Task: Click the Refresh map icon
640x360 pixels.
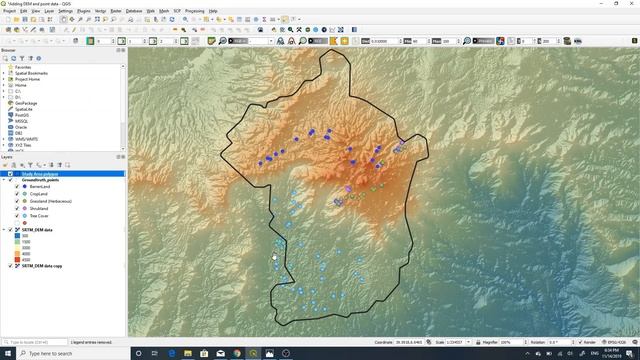Action: [172, 19]
